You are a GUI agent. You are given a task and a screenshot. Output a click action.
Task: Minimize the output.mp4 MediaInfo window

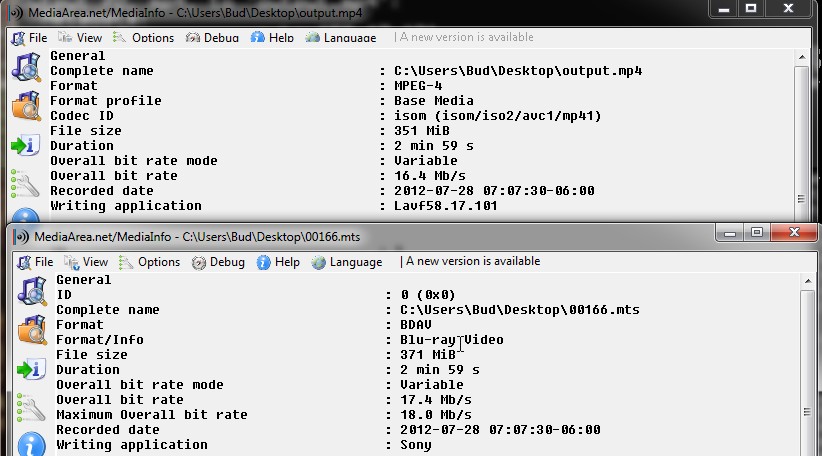point(724,8)
